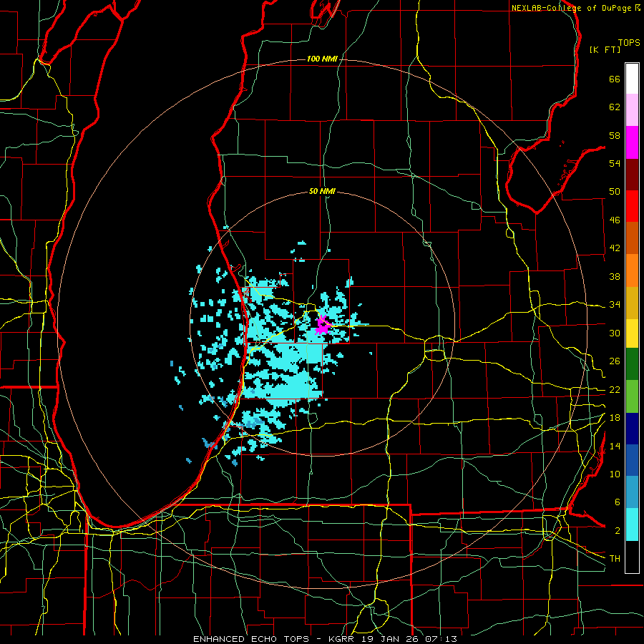The image size is (644, 644).
Task: Click the 38 legend value
Action: tap(615, 276)
